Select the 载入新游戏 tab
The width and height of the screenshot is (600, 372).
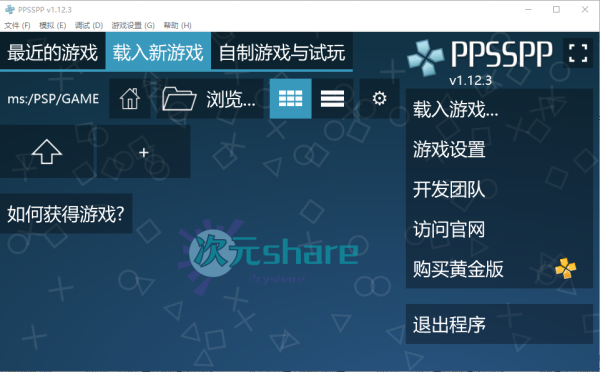[158, 52]
